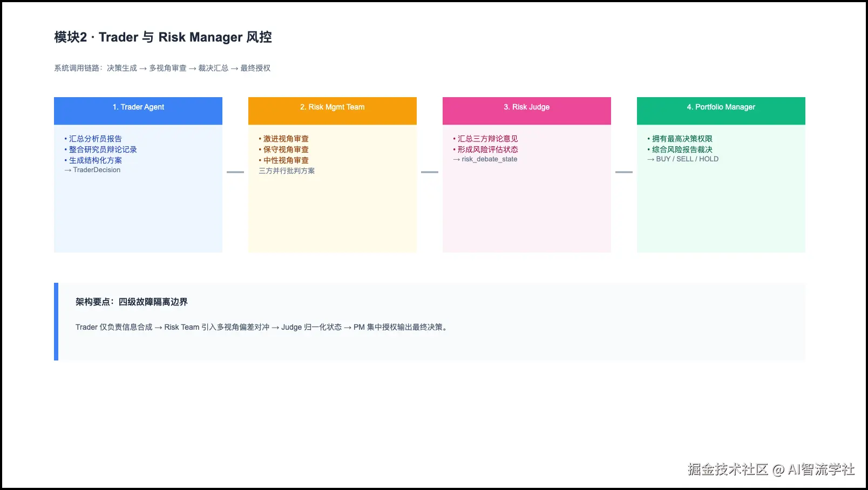Click the bullet 形成风险评估状态
The image size is (868, 490).
[x=486, y=149]
